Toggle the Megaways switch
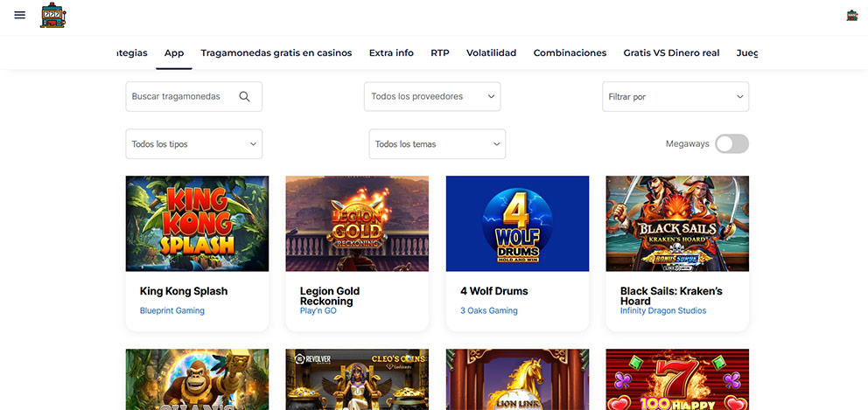The width and height of the screenshot is (868, 410). tap(731, 144)
